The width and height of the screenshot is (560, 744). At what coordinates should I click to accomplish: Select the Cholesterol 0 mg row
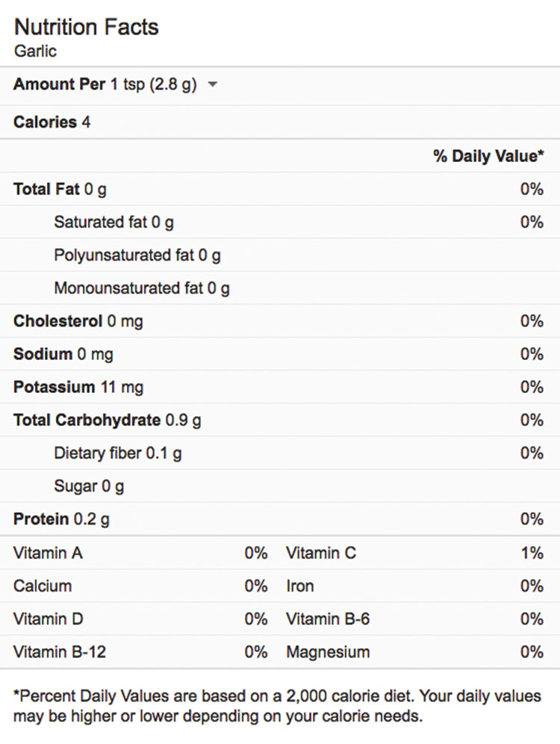[78, 321]
